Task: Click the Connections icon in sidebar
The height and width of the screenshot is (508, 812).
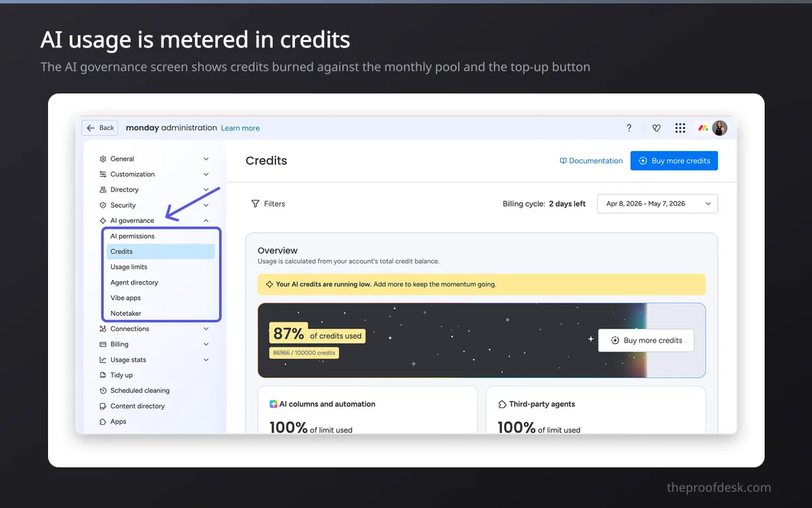Action: pyautogui.click(x=103, y=329)
